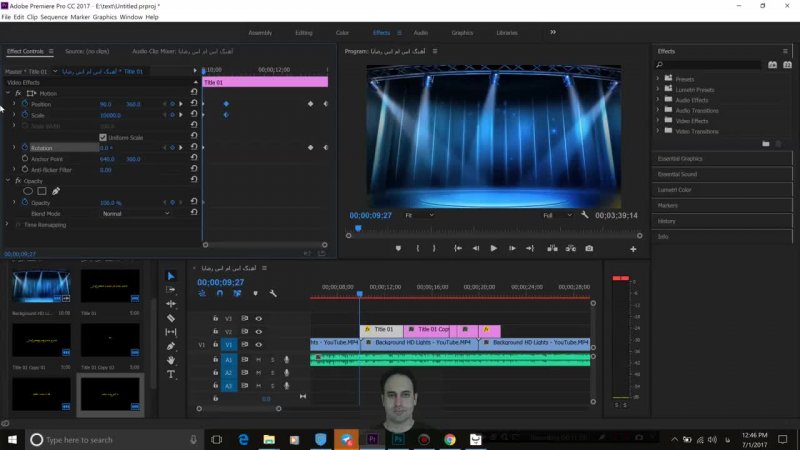
Task: Create an ellipse opacity mask
Action: point(28,191)
